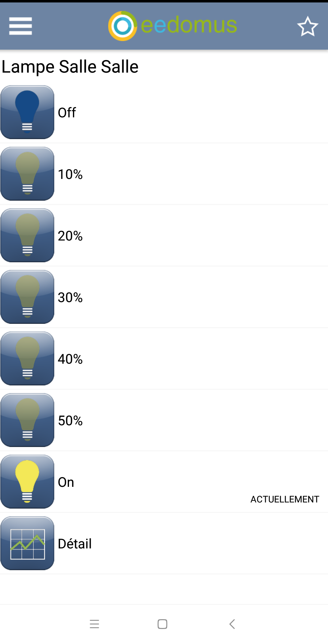The width and height of the screenshot is (328, 644).
Task: Tap the 30% bulb icon
Action: [27, 297]
